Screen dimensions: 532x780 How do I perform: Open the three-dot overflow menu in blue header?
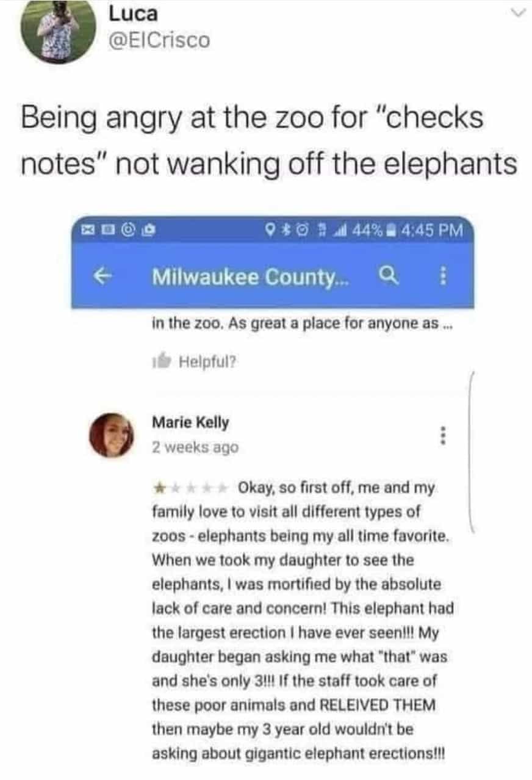coord(444,278)
